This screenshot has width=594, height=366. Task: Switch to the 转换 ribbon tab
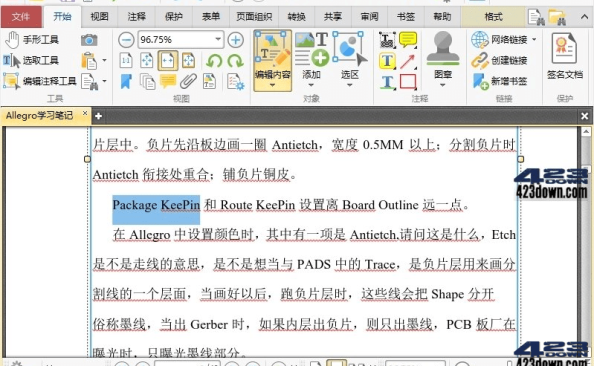pos(296,17)
